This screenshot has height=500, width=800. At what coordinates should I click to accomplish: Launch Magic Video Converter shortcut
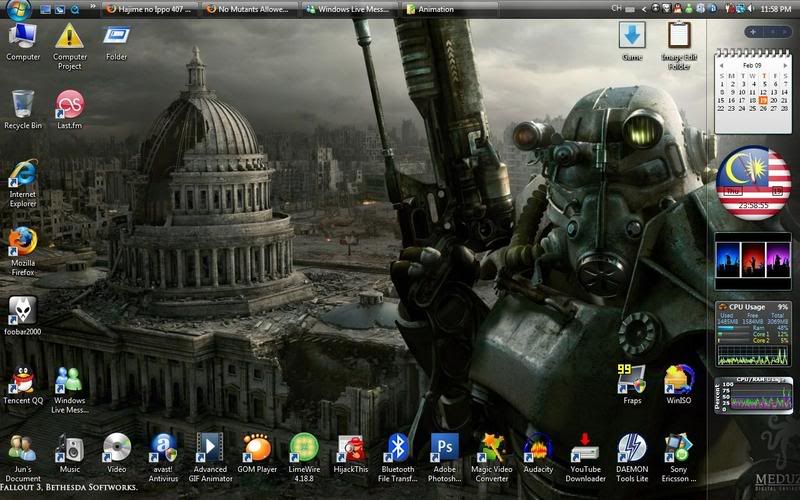coord(492,458)
